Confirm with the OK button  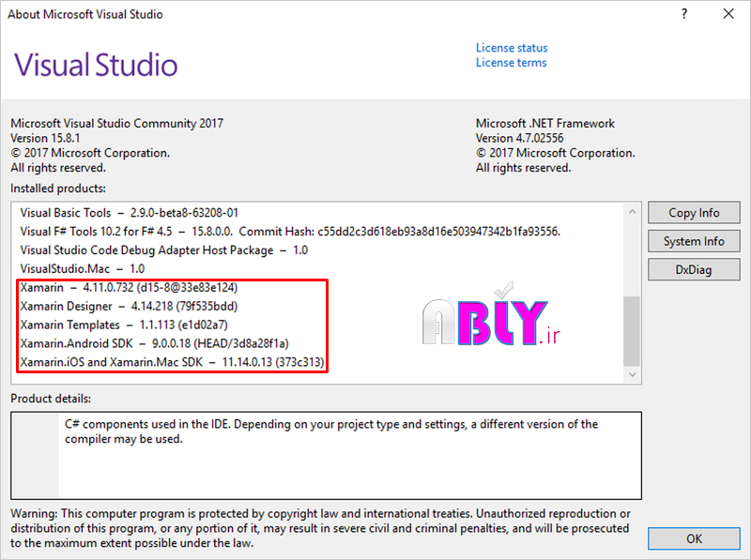pos(694,538)
